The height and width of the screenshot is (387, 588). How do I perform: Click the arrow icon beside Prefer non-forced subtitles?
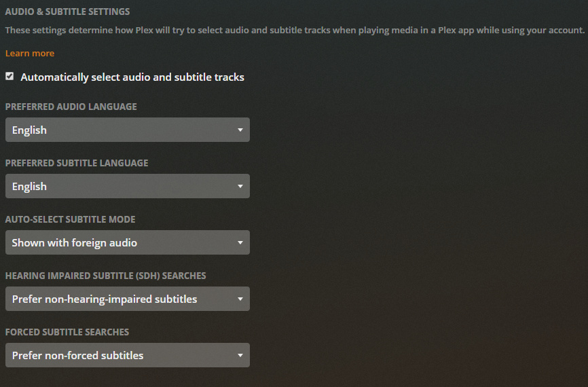coord(240,355)
